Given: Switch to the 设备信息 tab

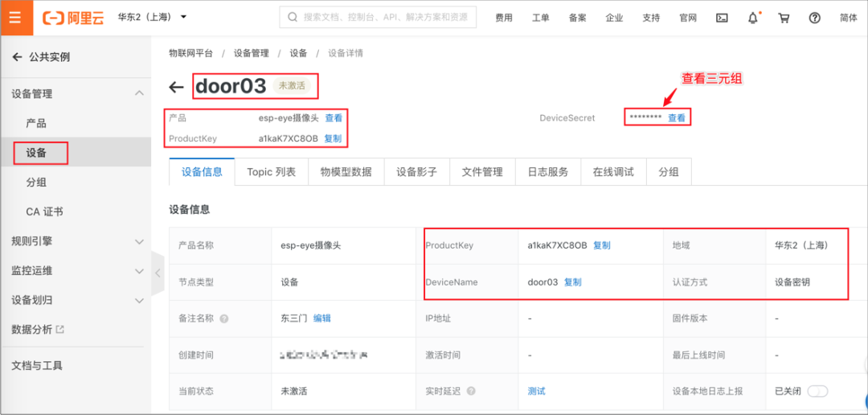Looking at the screenshot, I should 202,172.
